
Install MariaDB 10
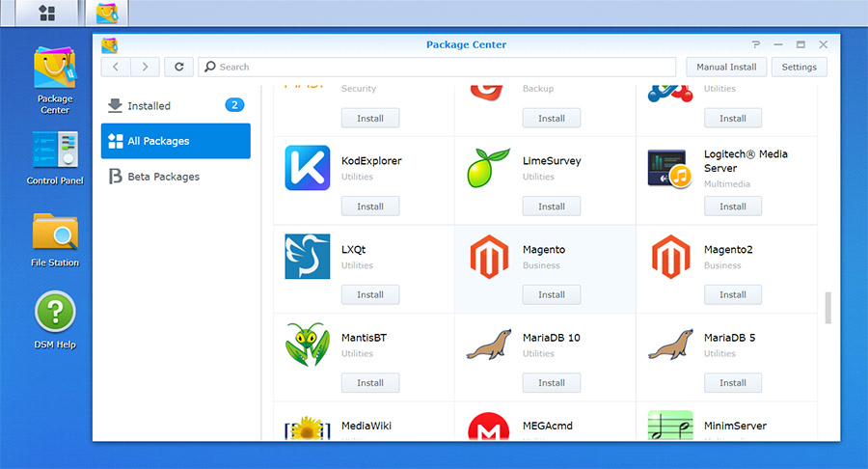(552, 382)
